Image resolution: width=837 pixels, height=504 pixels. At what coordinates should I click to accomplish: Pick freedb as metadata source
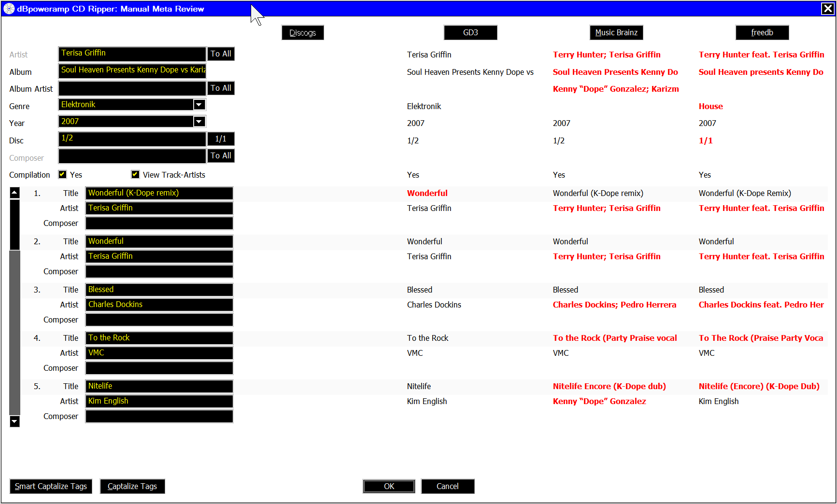(x=762, y=33)
